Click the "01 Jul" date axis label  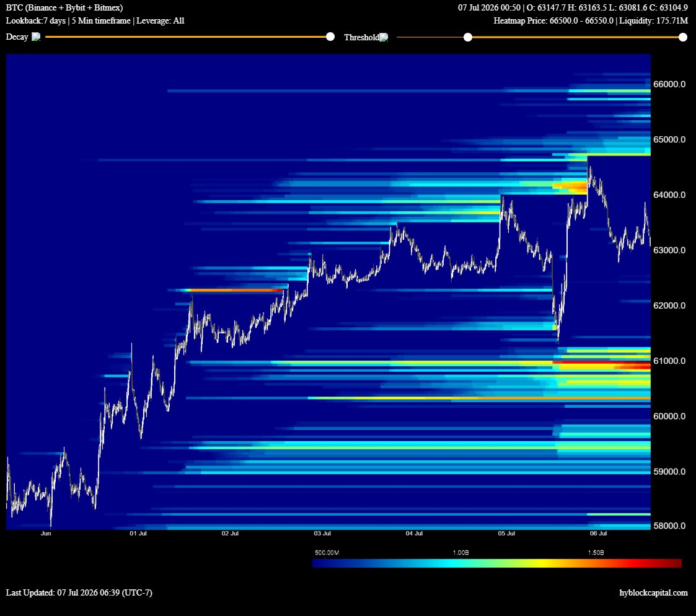138,534
